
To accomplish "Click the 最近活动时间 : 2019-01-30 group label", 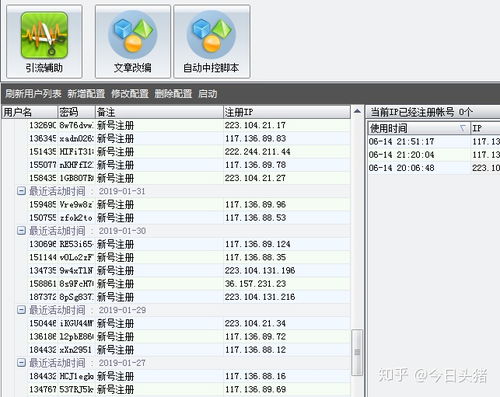I will click(87, 231).
